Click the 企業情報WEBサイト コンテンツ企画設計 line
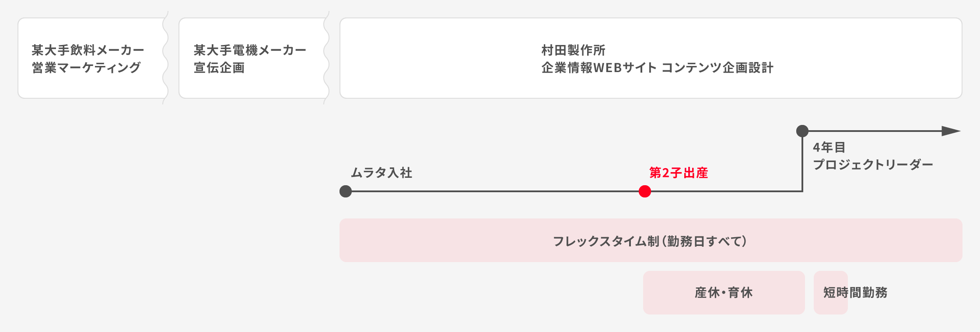The width and height of the screenshot is (980, 332). tap(657, 68)
